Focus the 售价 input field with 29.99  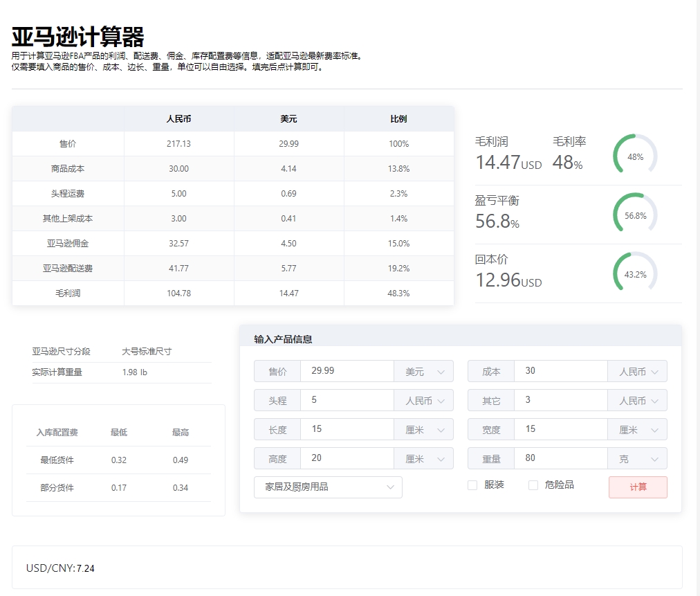(347, 371)
